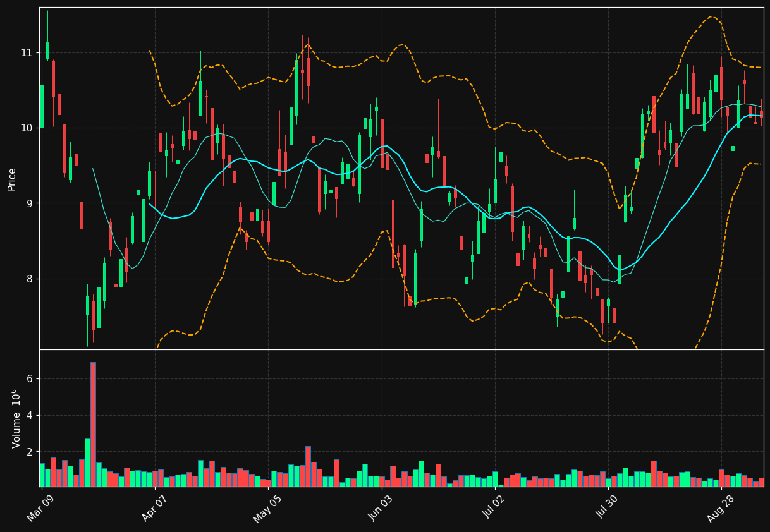The height and width of the screenshot is (532, 770).
Task: Click the tallest red volume bar
Action: click(x=93, y=424)
